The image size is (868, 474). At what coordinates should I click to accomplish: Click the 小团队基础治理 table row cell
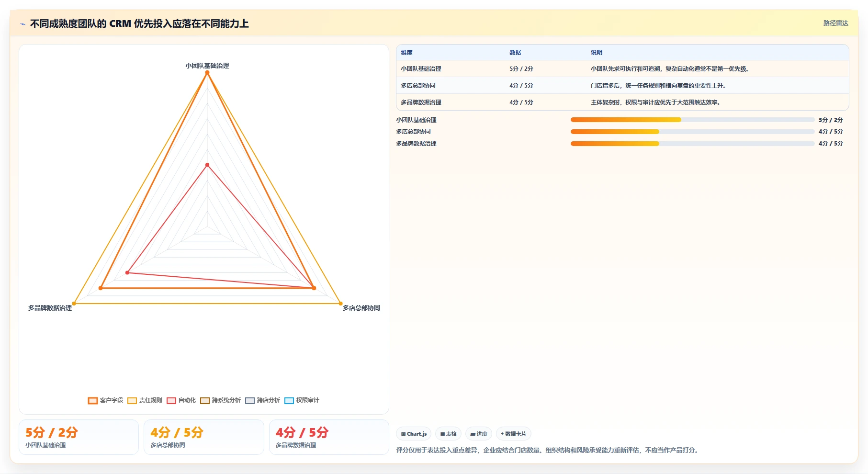pos(421,69)
